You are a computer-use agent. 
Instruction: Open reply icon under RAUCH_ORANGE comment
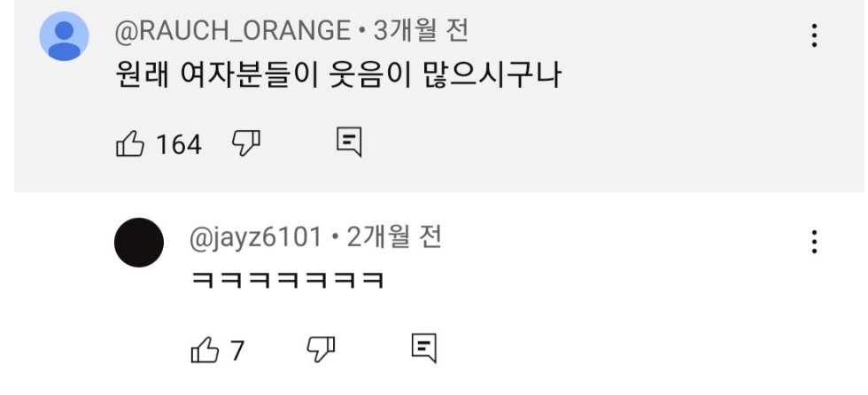349,143
